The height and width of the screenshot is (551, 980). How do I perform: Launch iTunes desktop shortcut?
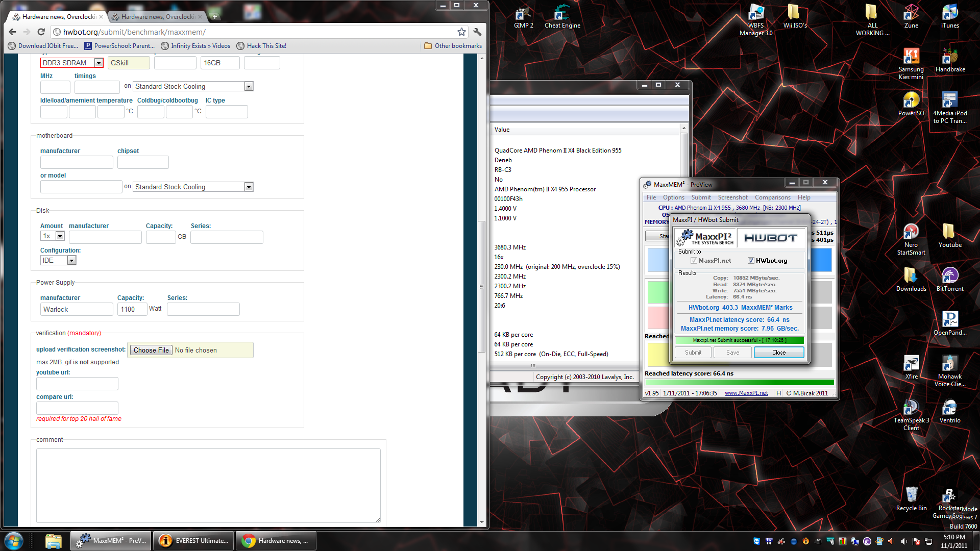pyautogui.click(x=950, y=17)
